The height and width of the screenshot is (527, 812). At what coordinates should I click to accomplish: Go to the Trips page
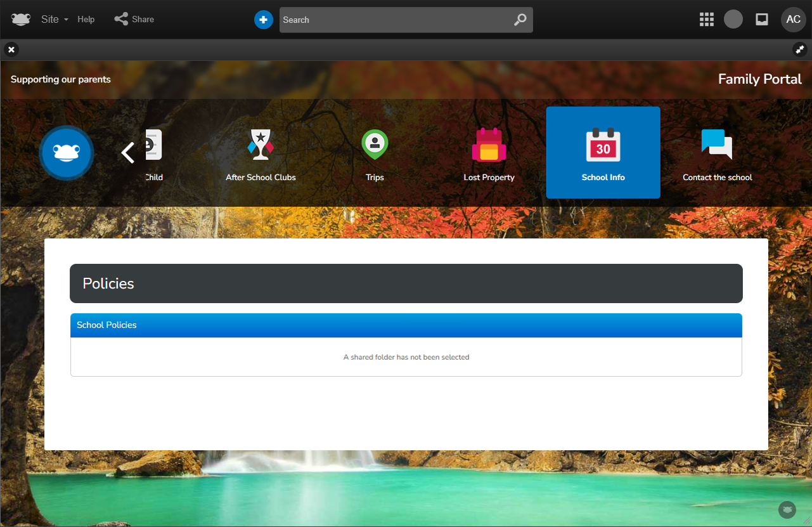pyautogui.click(x=375, y=154)
